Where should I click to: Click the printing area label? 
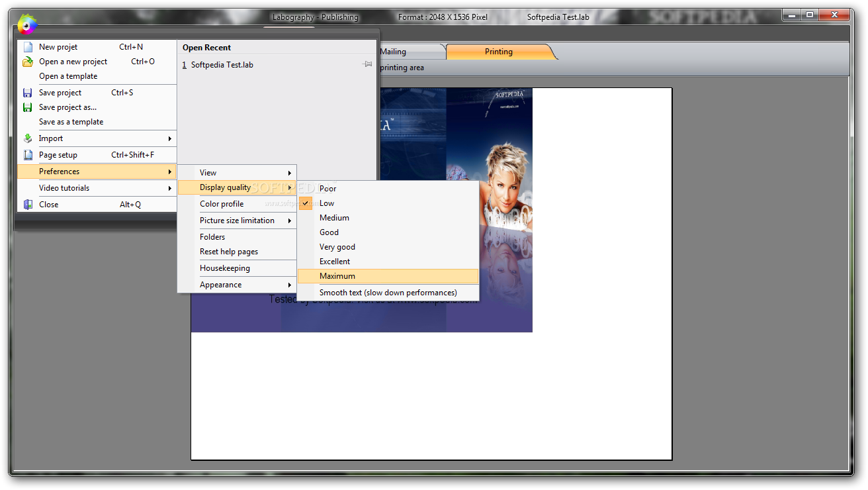403,68
